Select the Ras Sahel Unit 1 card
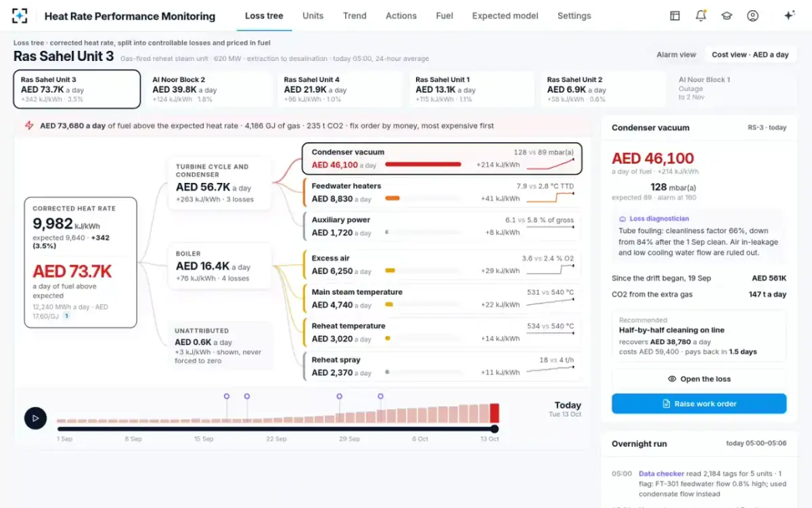Image resolution: width=812 pixels, height=508 pixels. pyautogui.click(x=472, y=89)
